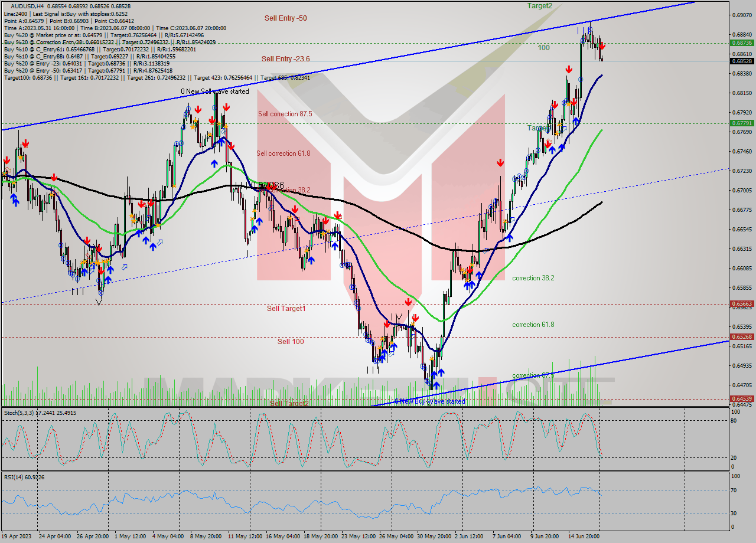This screenshot has width=756, height=543.
Task: Click the '0 New Buy Wave started' label
Action: coord(429,401)
